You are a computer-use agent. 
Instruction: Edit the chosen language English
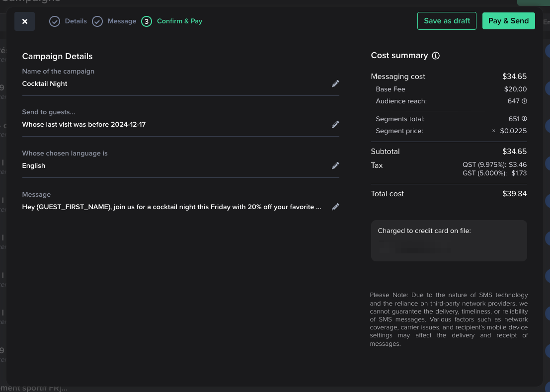pos(335,166)
